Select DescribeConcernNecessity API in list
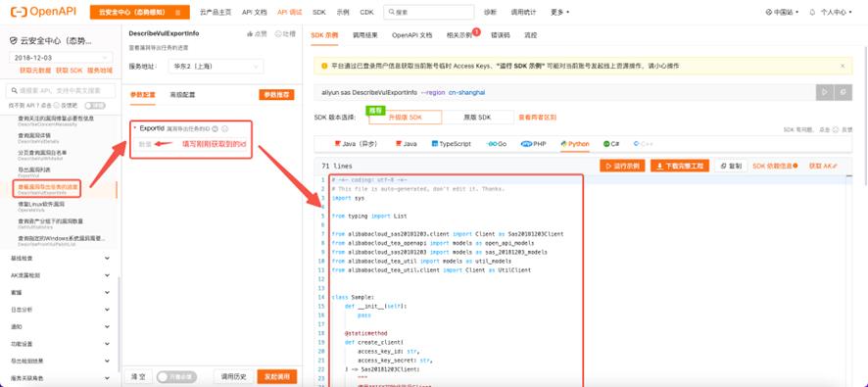Screen dimensions: 868x387 coord(56,121)
